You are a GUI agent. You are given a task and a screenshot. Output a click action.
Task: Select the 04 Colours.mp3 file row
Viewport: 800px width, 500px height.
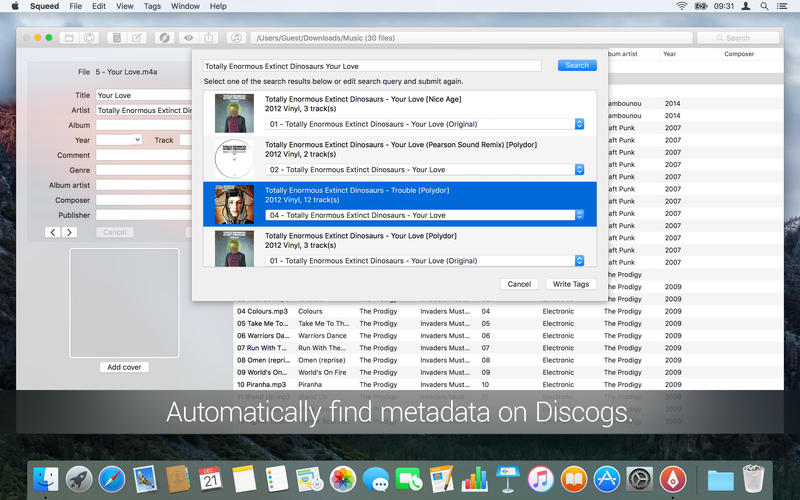(508, 311)
